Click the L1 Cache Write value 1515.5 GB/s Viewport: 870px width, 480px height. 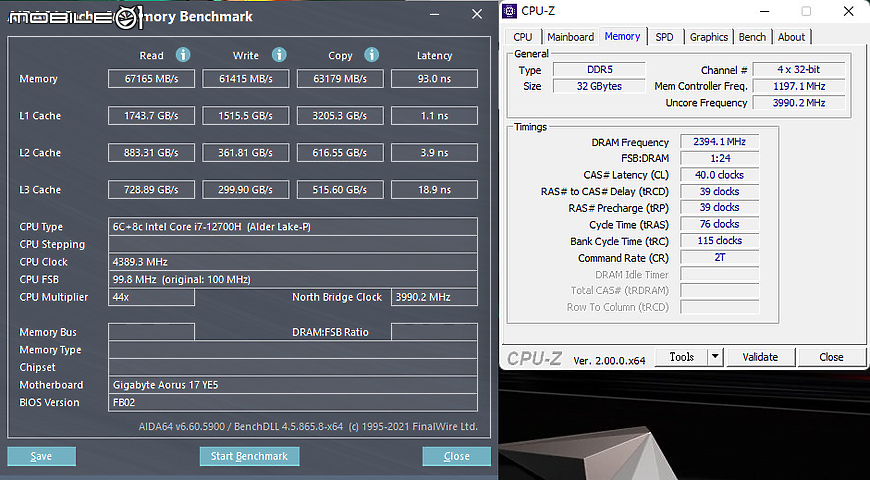pos(246,116)
